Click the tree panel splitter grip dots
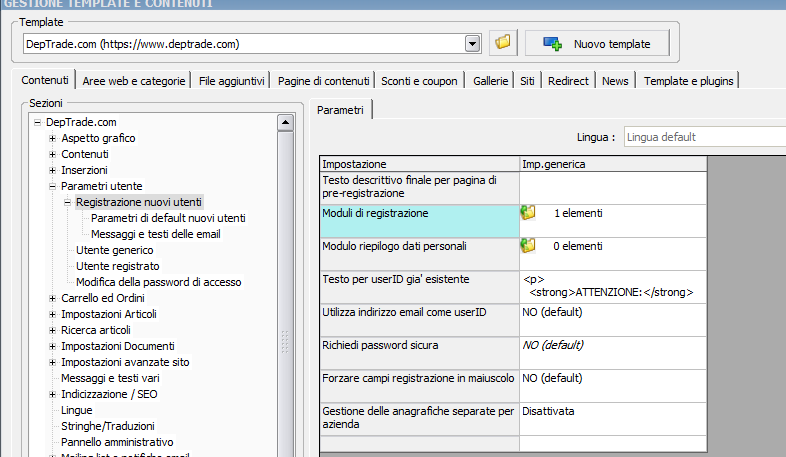The image size is (786, 457). [285, 342]
